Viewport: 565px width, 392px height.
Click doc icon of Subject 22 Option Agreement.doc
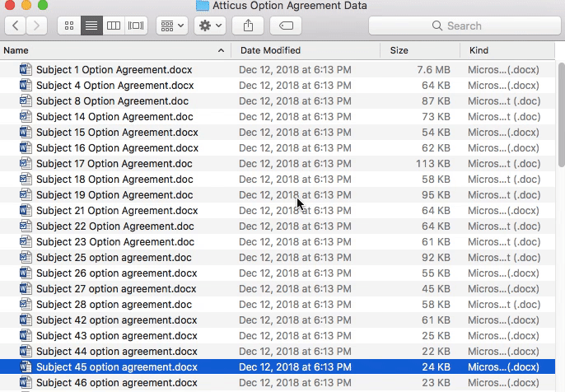pos(26,226)
